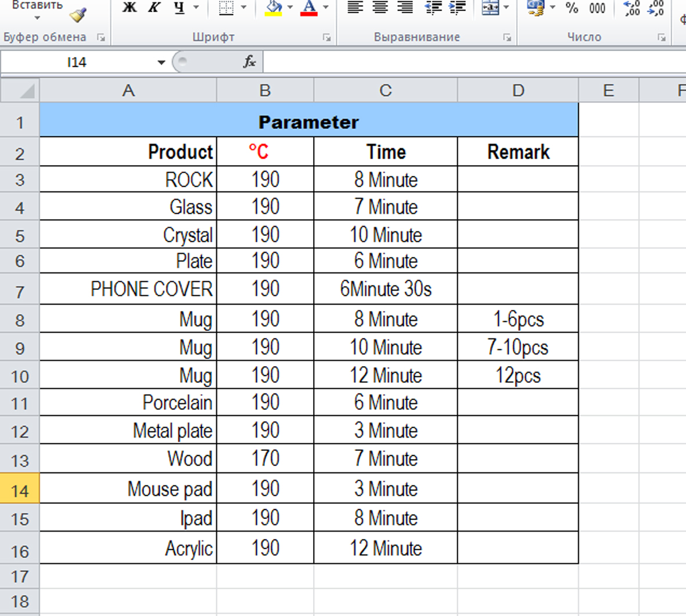Click the Name Box showing I14
Image resolution: width=686 pixels, height=616 pixels.
[x=77, y=62]
